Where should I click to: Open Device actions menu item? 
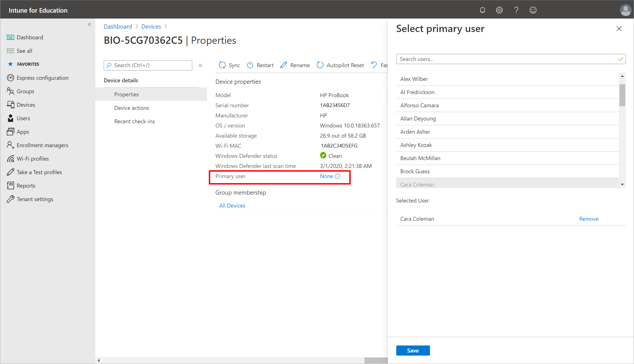tap(132, 108)
